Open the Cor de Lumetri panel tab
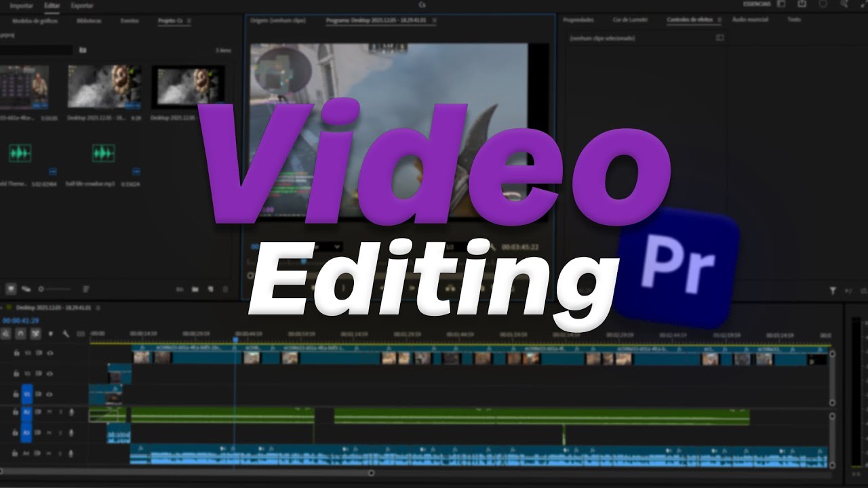This screenshot has height=488, width=868. pos(630,20)
